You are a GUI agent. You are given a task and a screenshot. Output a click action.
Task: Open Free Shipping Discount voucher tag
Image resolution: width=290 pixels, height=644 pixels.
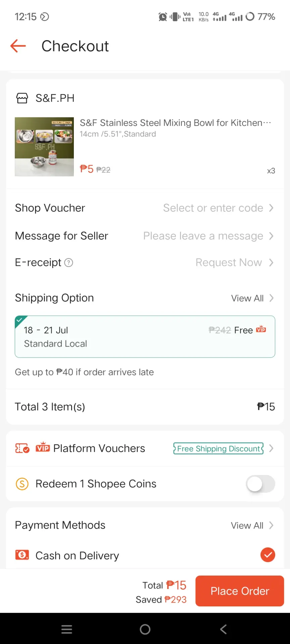219,448
